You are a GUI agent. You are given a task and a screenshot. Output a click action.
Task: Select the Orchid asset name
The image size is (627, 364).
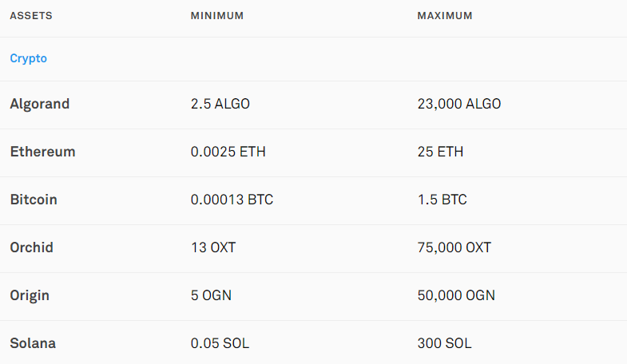[32, 247]
